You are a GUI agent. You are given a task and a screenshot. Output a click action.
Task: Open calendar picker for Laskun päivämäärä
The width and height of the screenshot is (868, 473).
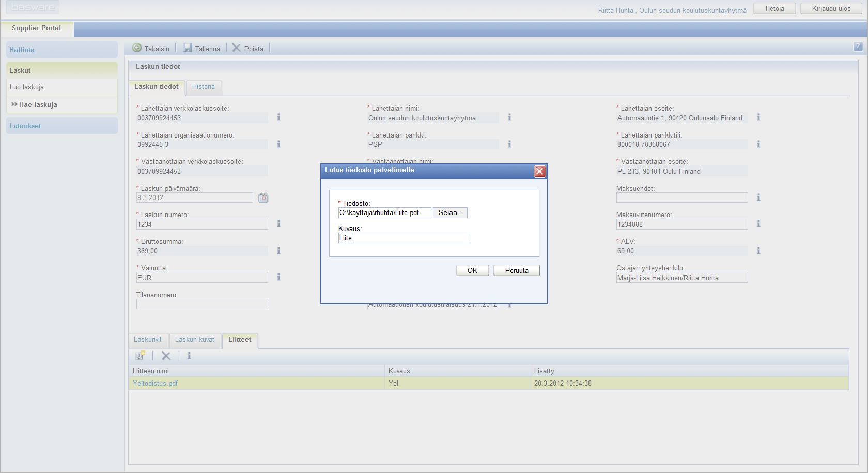click(x=263, y=197)
